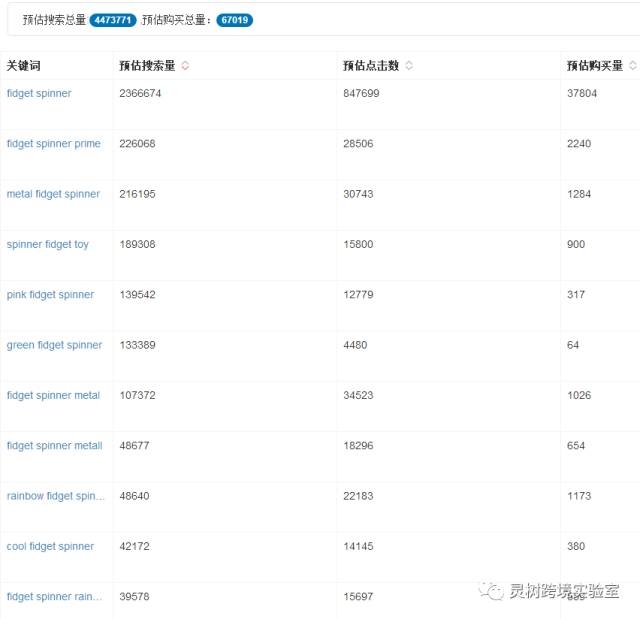640x619 pixels.
Task: Open the 'cool fidget spinner' keyword link
Action: pos(50,546)
